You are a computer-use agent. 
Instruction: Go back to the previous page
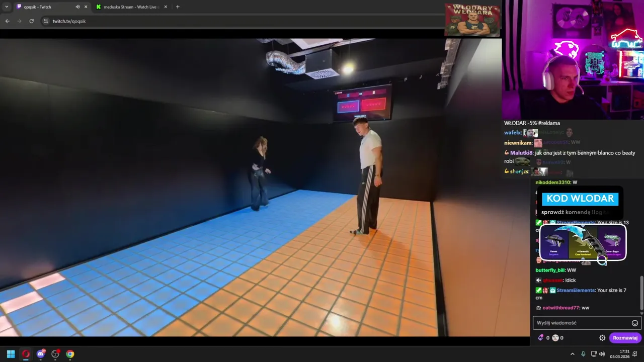coord(7,21)
